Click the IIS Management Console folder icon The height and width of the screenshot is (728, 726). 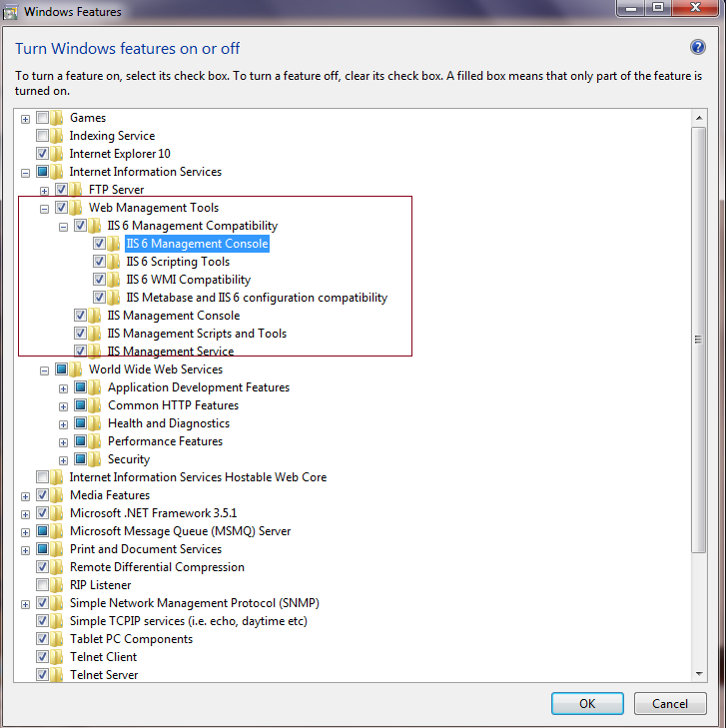pos(95,316)
